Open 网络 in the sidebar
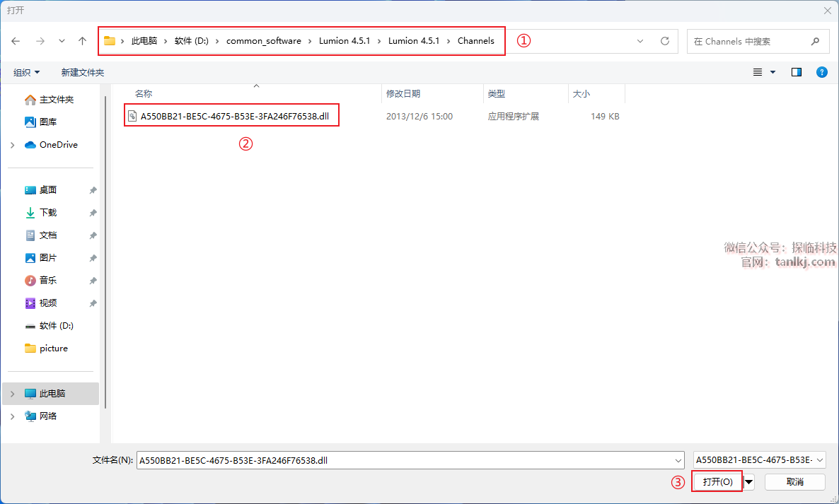The height and width of the screenshot is (504, 839). 48,416
